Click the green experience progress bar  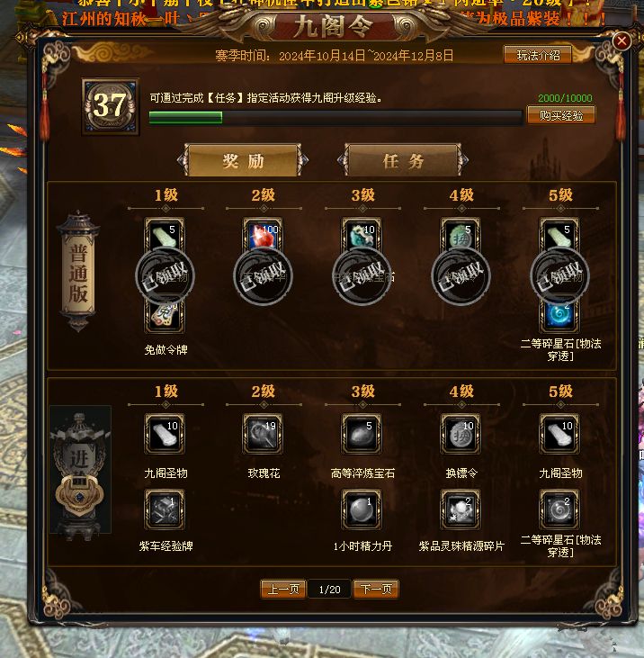[335, 117]
